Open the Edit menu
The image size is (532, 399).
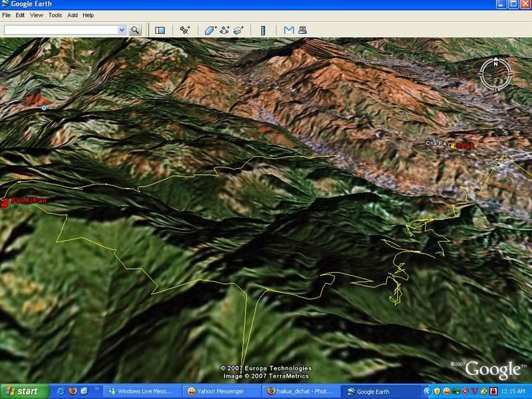coord(20,15)
